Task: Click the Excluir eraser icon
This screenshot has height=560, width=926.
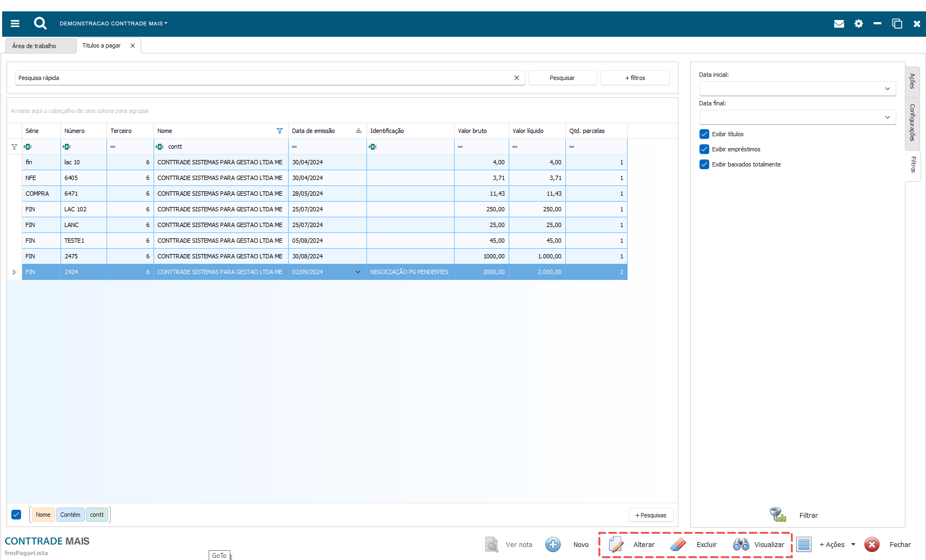Action: (678, 544)
